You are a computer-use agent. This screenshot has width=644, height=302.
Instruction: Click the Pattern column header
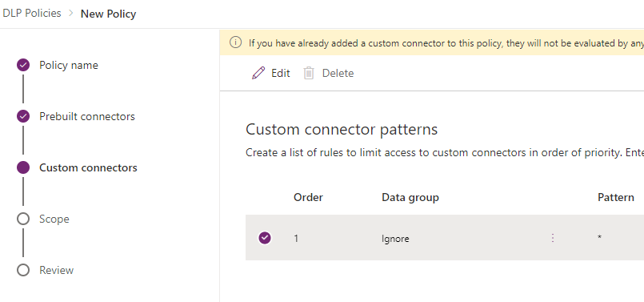pos(616,198)
